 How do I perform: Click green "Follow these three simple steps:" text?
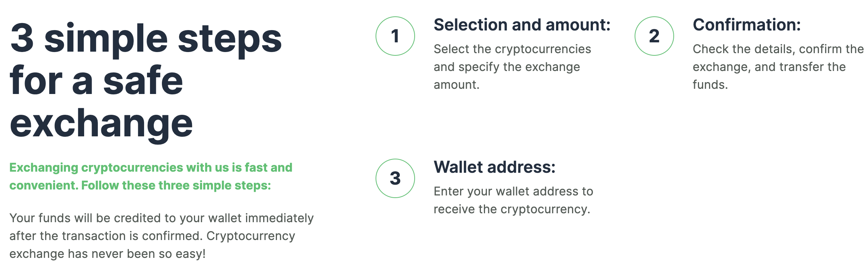coord(176,185)
